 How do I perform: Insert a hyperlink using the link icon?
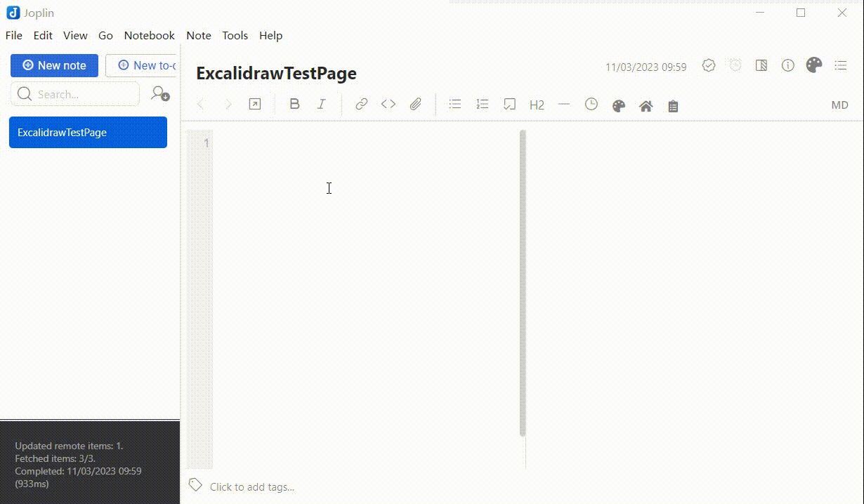pos(361,103)
